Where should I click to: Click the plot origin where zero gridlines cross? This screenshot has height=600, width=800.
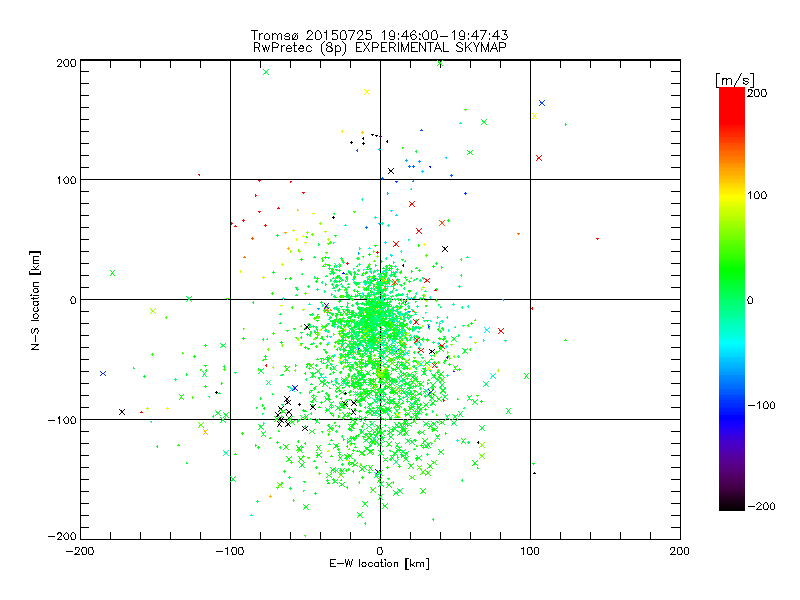[380, 299]
